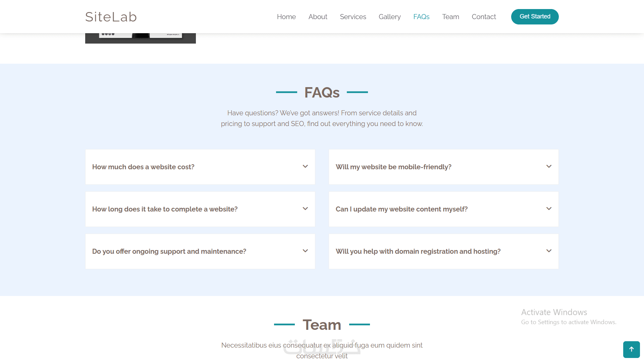Expand chevron for website cost question
The height and width of the screenshot is (362, 644).
(305, 167)
